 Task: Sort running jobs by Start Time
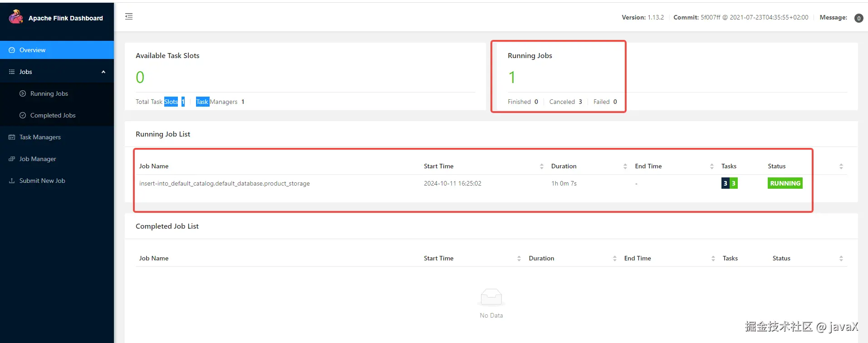pyautogui.click(x=541, y=167)
